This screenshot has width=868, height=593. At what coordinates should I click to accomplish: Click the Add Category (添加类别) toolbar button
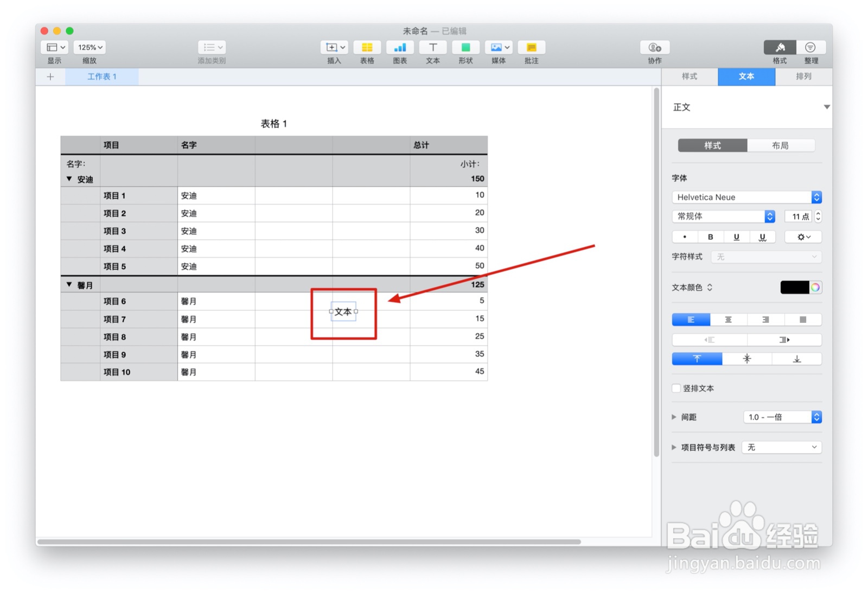click(x=212, y=47)
